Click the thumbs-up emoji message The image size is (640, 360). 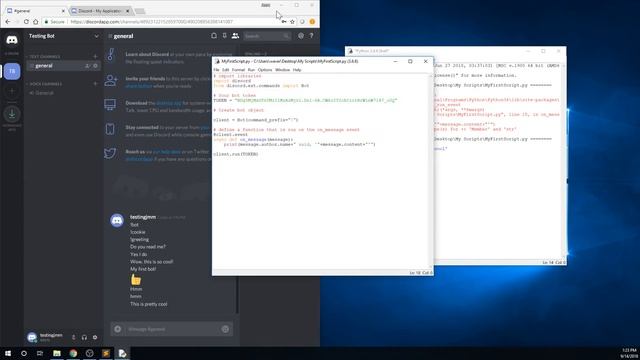pyautogui.click(x=136, y=280)
